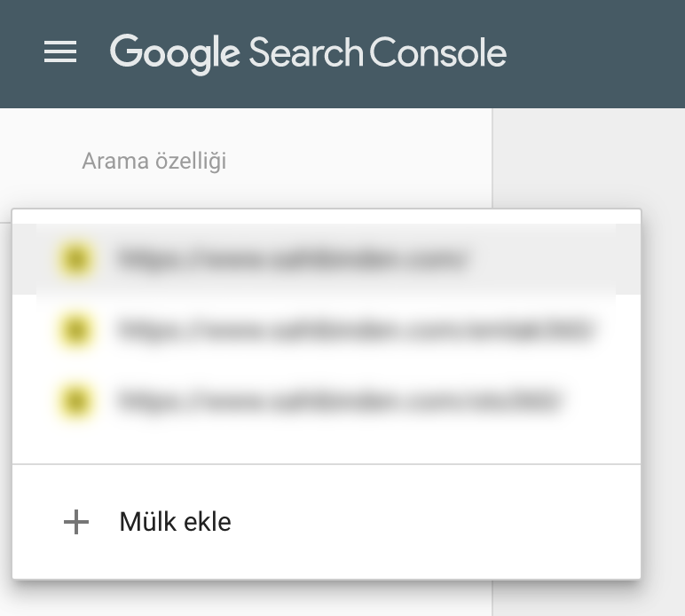Select the third blurred property URL
The height and width of the screenshot is (616, 685).
[327, 401]
